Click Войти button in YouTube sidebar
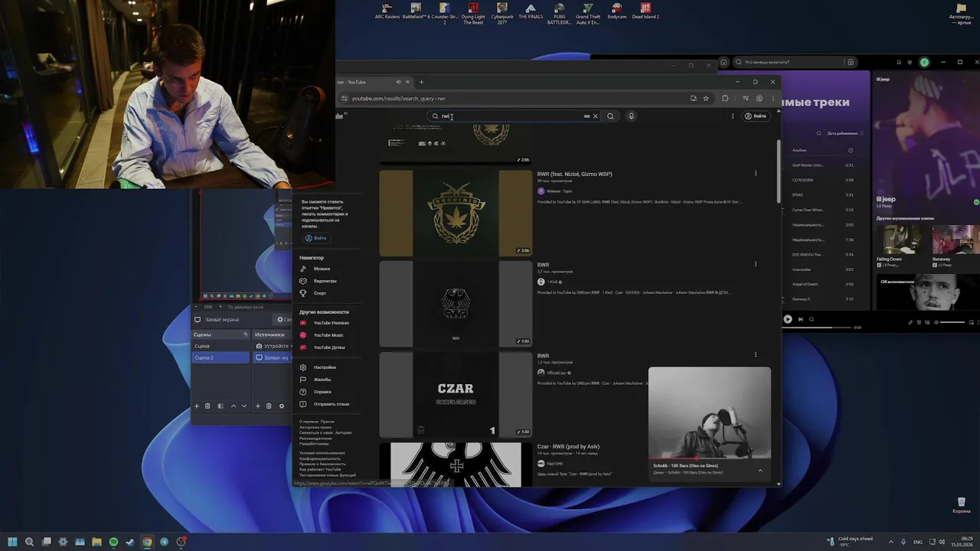The width and height of the screenshot is (980, 551). coord(315,238)
